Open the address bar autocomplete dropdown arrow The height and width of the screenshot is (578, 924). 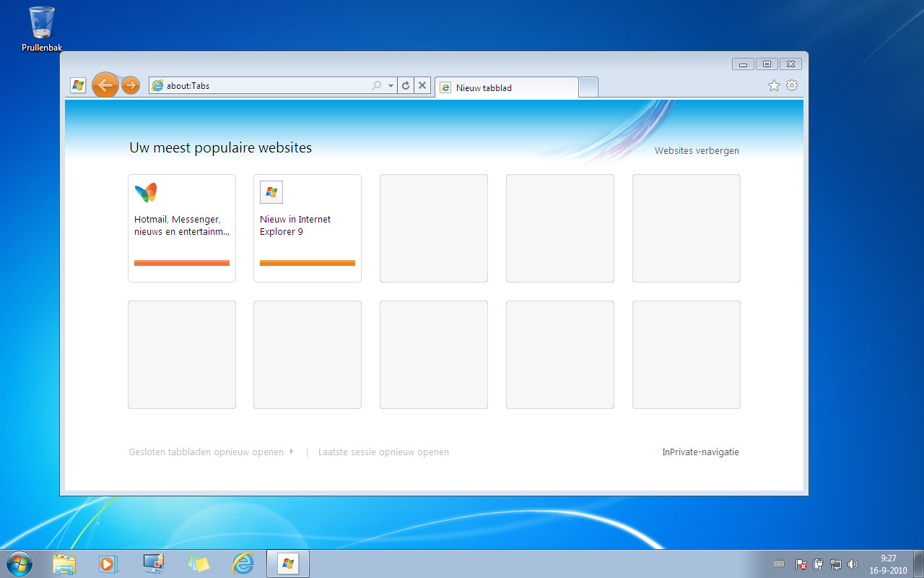click(391, 85)
